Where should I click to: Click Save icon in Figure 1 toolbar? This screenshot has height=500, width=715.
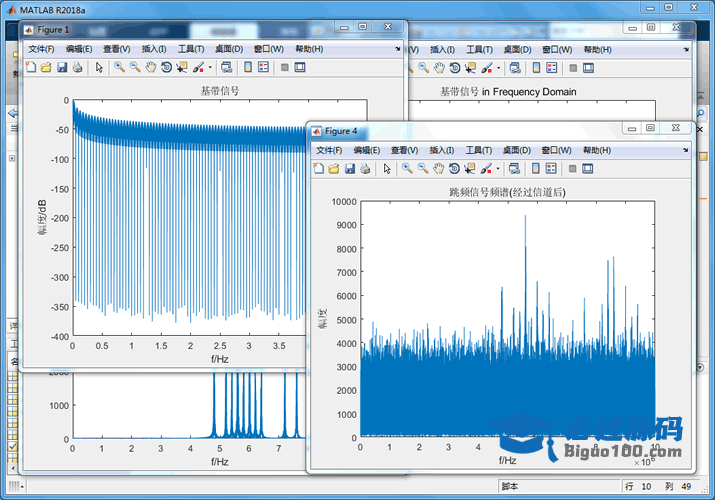tap(62, 67)
